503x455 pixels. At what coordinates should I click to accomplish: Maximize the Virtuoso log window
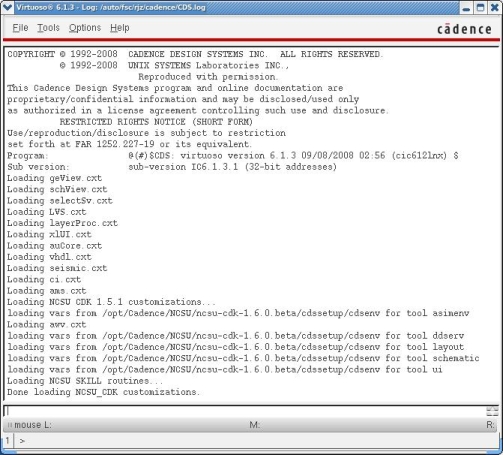pos(480,8)
